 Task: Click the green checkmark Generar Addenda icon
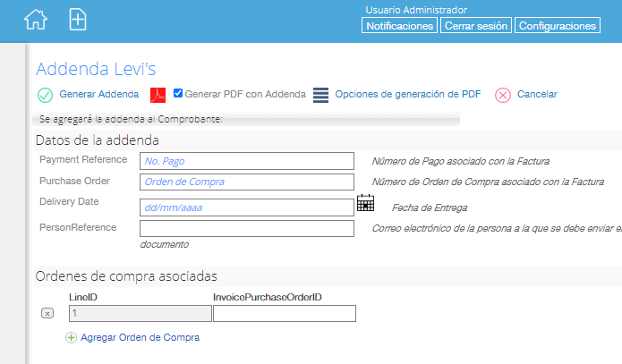(x=45, y=95)
